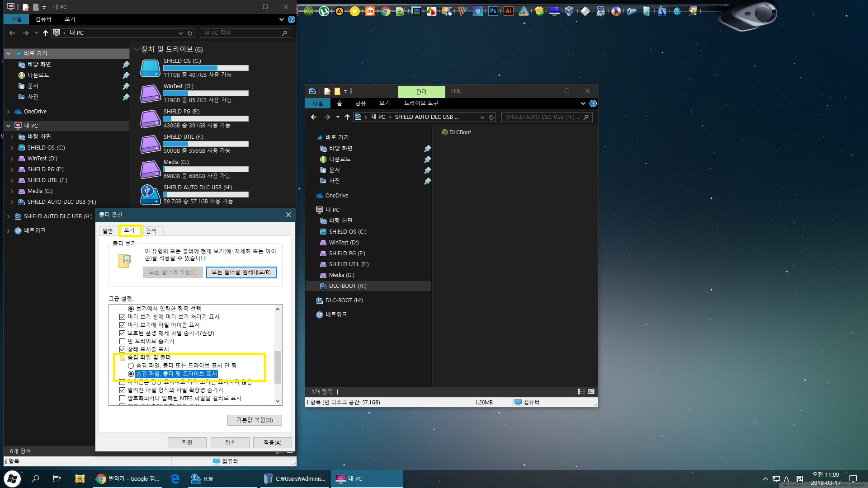Click the blue bird dock icon

tap(677, 11)
